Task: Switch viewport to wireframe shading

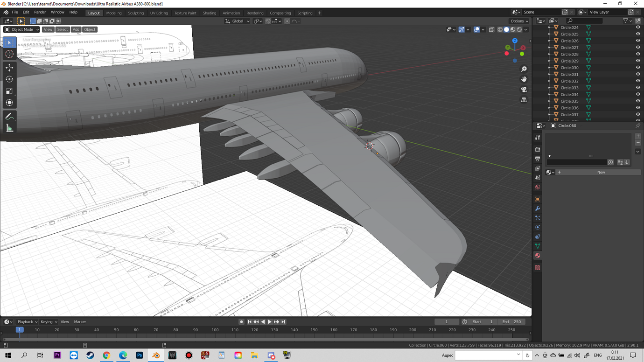Action: [x=500, y=29]
